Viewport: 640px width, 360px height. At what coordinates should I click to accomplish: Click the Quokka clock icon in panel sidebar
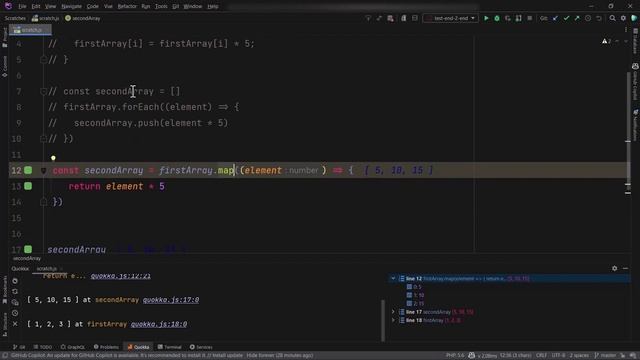pos(15,313)
